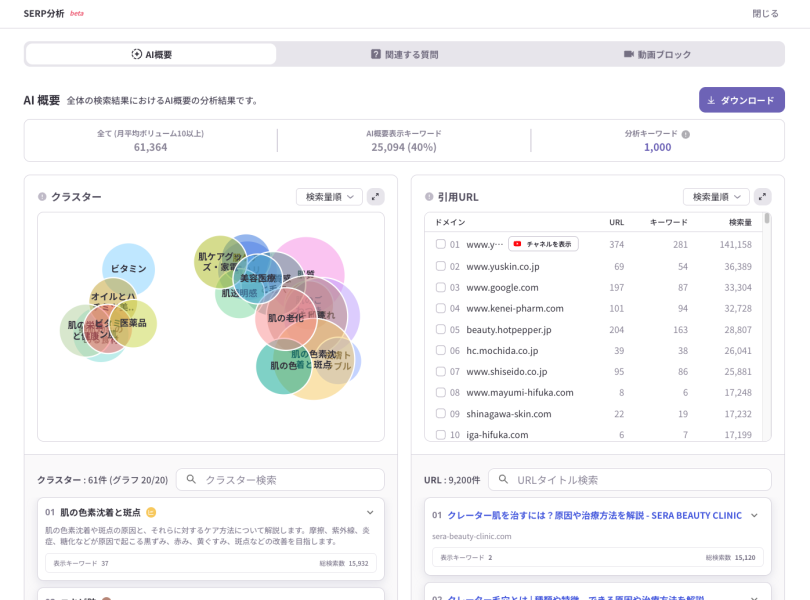Click 閉じる to close the panel
Viewport: 810px width, 600px height.
pos(765,13)
